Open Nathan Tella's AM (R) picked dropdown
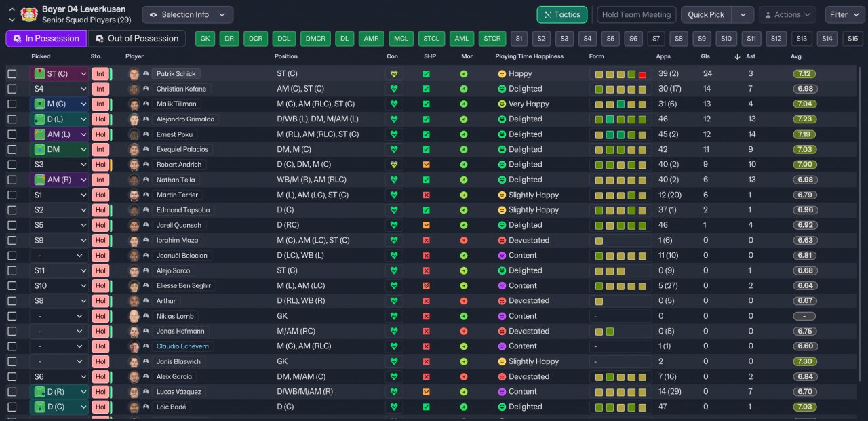 click(x=60, y=180)
